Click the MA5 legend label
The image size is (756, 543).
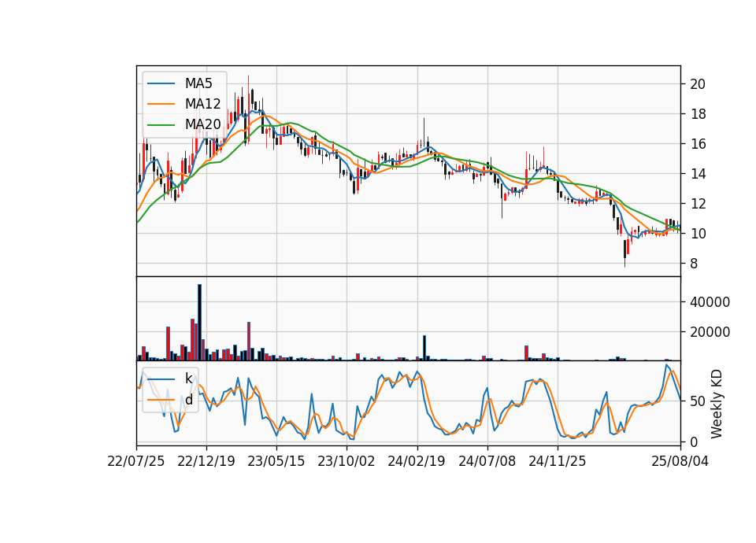click(x=198, y=83)
